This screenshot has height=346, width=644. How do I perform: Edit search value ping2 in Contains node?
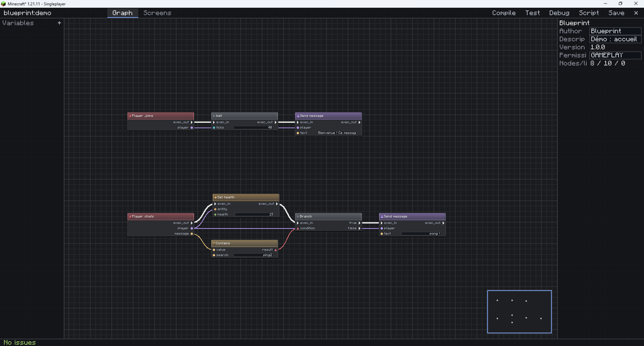(x=253, y=255)
